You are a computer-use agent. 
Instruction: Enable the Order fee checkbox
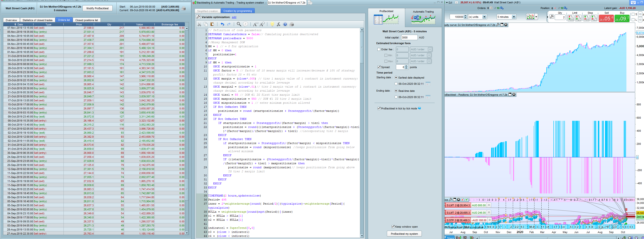pos(379,49)
